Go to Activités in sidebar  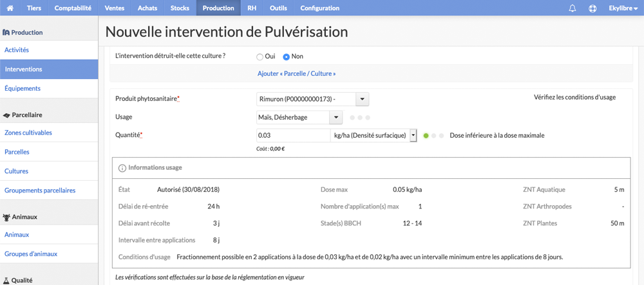pyautogui.click(x=49, y=50)
